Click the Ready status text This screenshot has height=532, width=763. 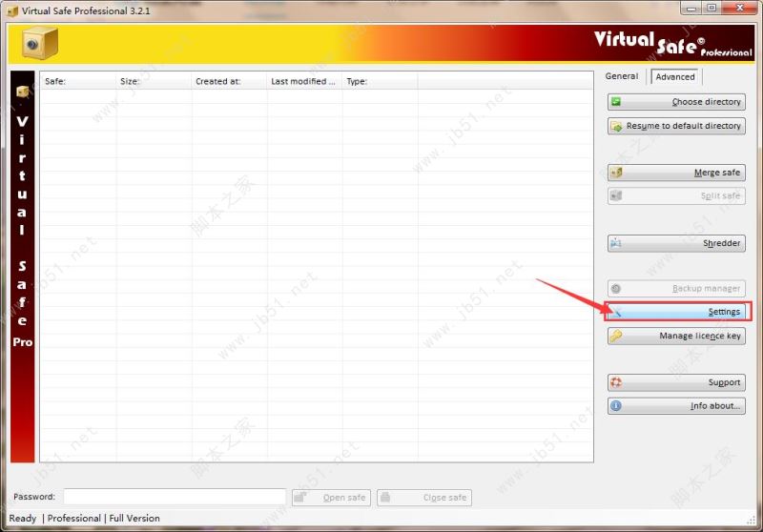(22, 519)
